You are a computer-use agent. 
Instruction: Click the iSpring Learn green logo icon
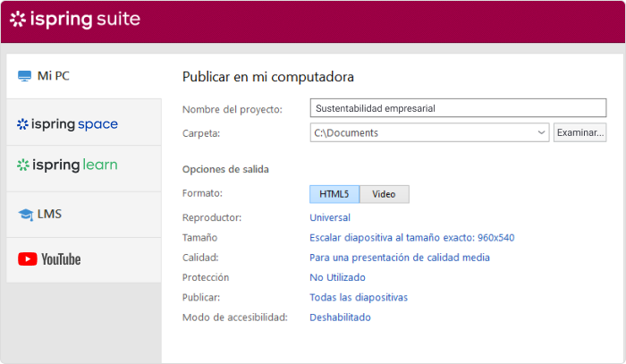[x=22, y=165]
